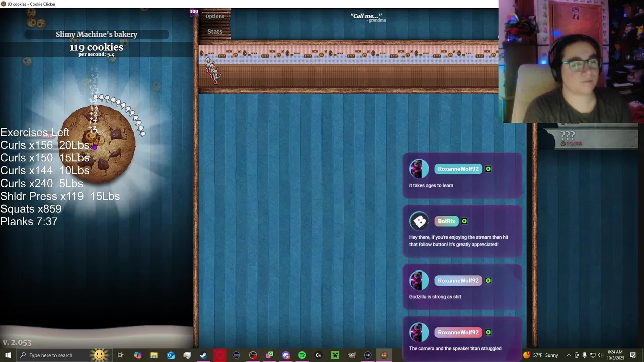
Task: Click the BotRix dice avatar
Action: [x=419, y=221]
